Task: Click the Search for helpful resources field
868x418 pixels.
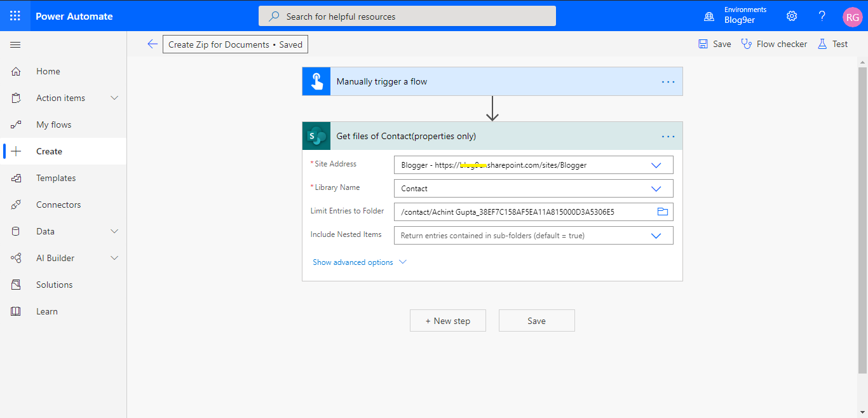Action: (407, 15)
